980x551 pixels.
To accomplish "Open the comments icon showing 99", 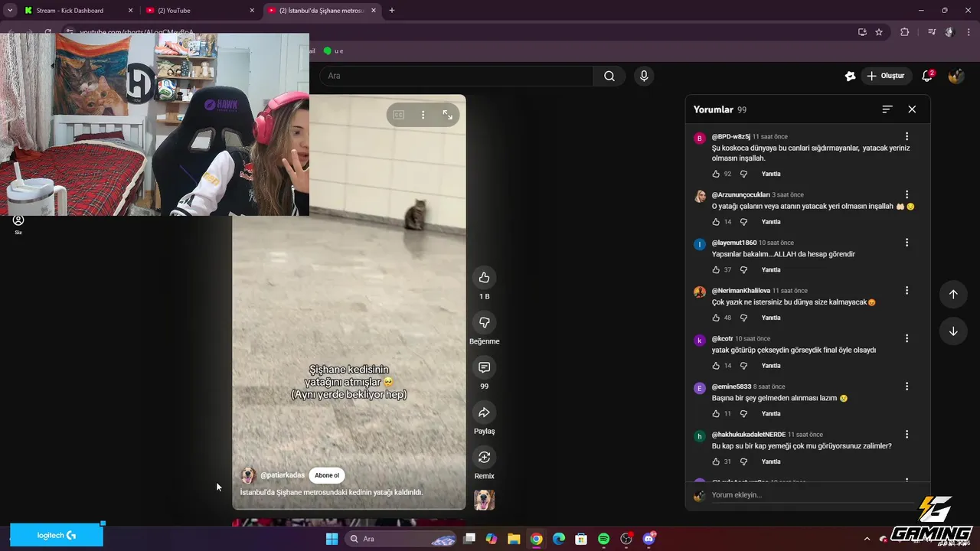I will (484, 367).
